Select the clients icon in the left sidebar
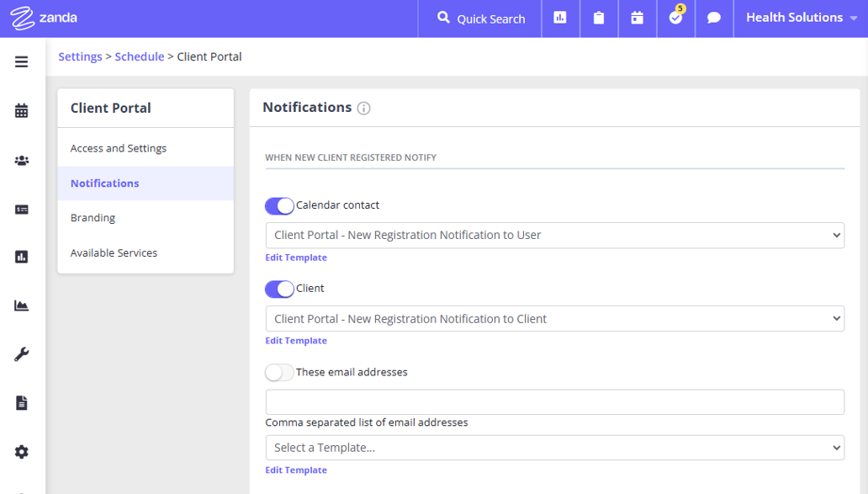This screenshot has width=868, height=494. coord(21,160)
